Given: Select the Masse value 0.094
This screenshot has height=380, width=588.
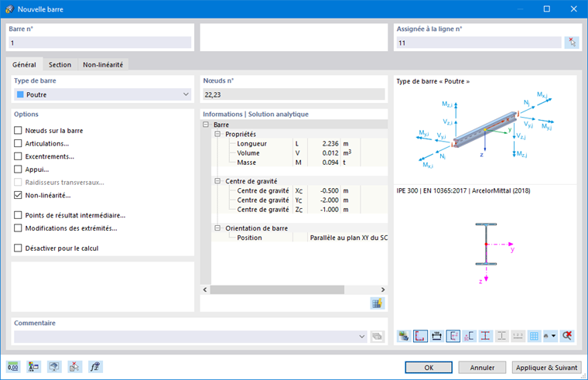Looking at the screenshot, I should click(x=330, y=163).
